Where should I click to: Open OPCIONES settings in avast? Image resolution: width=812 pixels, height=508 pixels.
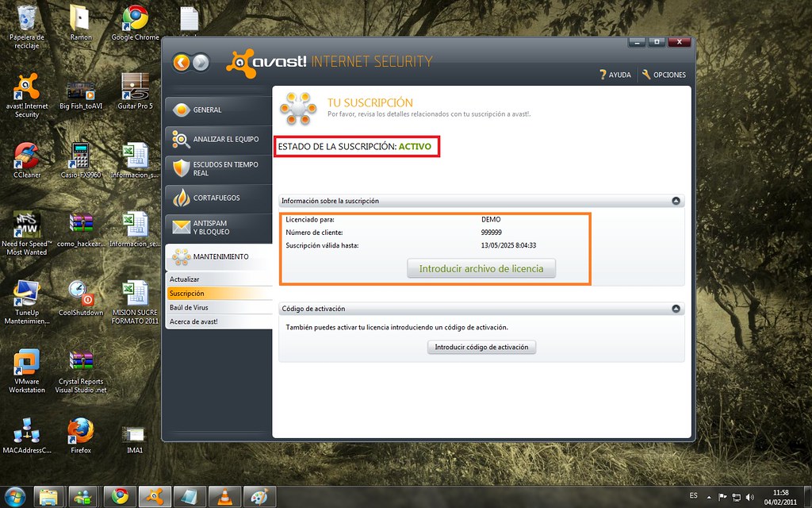point(664,75)
